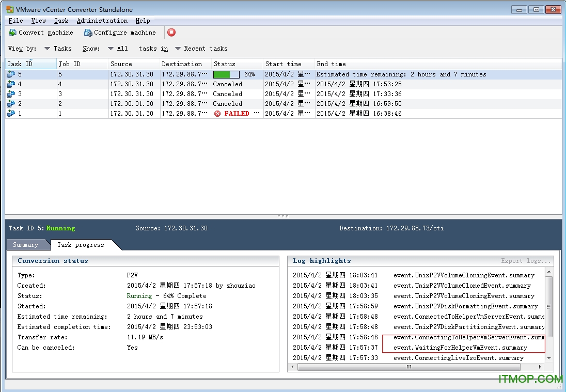Click the panel splitter grip dots

[x=283, y=216]
